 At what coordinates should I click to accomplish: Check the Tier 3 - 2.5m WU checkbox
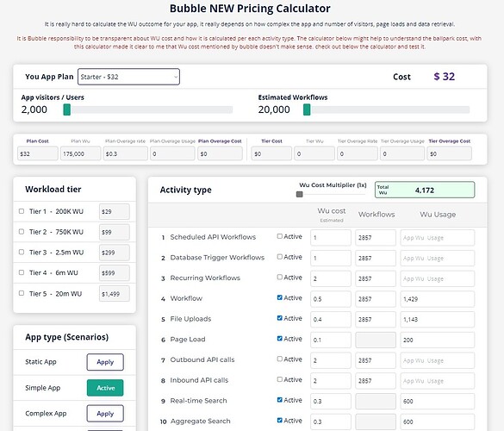coord(22,252)
